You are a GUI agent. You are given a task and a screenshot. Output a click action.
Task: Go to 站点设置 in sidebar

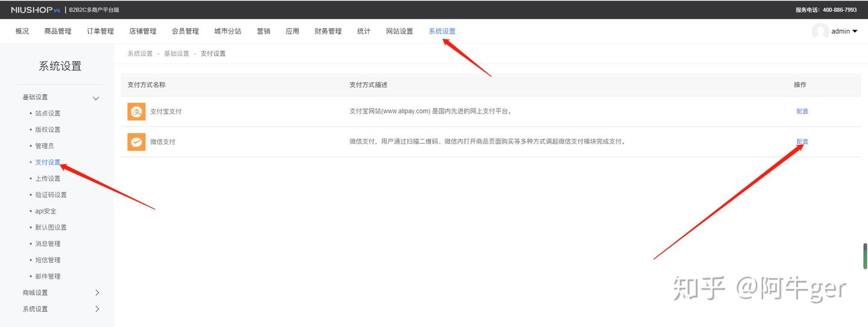pos(48,113)
